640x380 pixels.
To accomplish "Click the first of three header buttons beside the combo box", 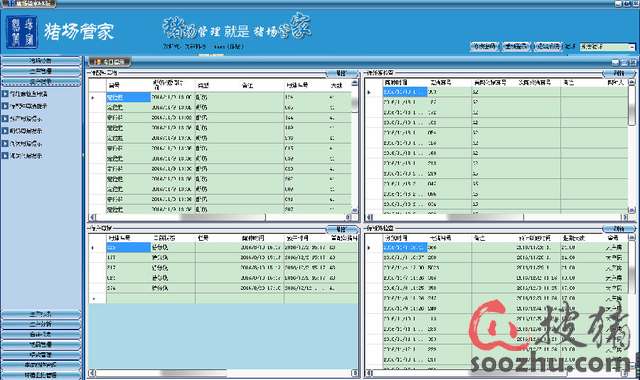I will point(485,47).
